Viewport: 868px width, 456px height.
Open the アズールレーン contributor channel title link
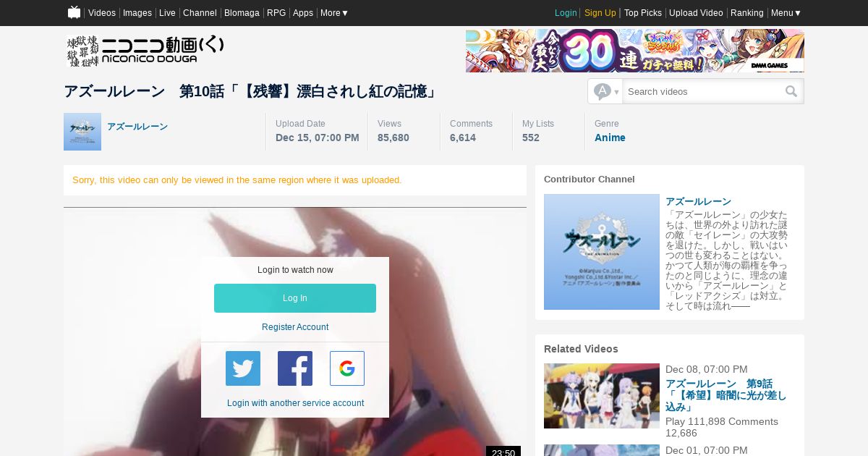click(698, 201)
